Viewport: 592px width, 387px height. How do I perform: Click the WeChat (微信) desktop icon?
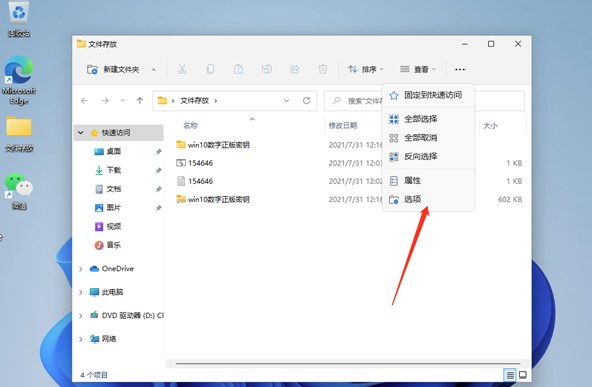tap(18, 191)
